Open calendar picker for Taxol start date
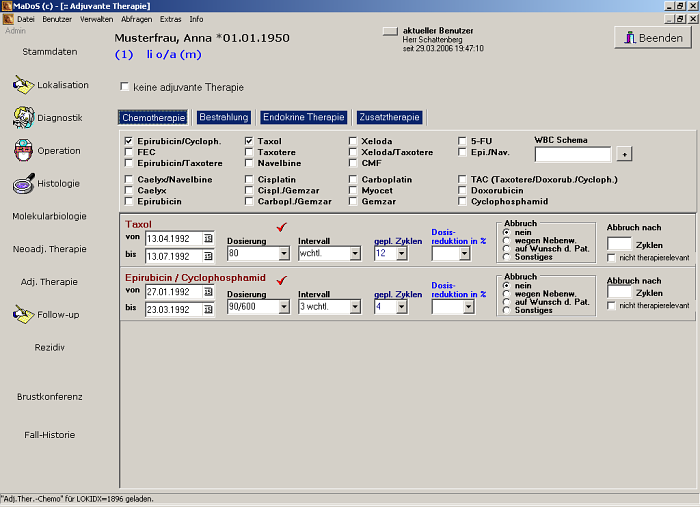700x507 pixels. [x=208, y=239]
